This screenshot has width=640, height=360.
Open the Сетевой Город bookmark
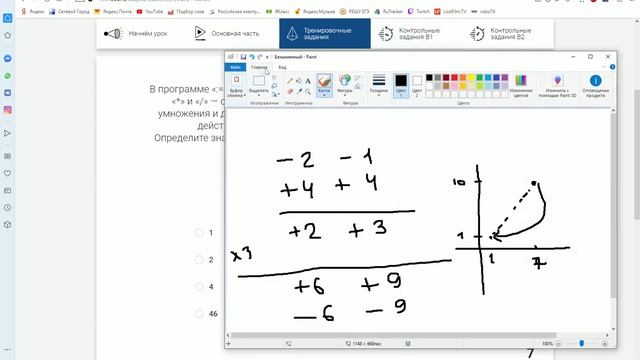click(x=69, y=11)
